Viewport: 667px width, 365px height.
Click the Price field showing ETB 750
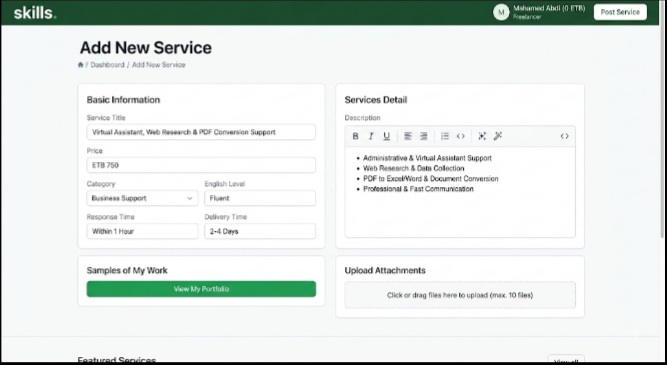201,165
